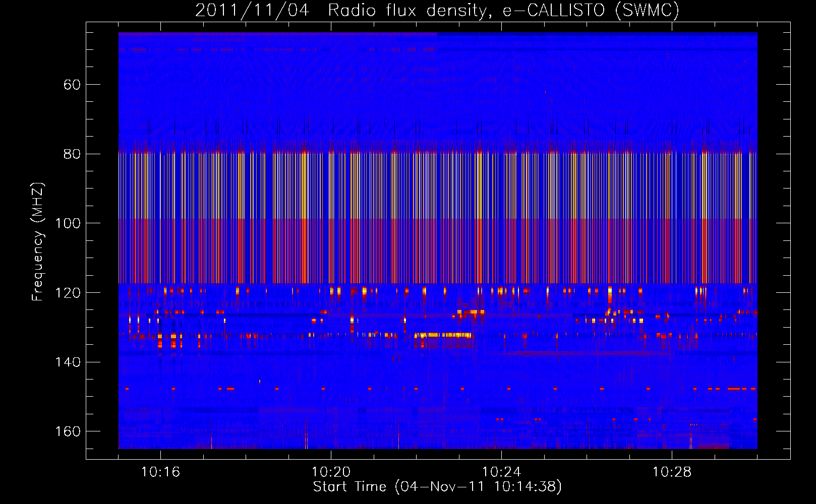
Task: Click the 10:20 time tick label
Action: click(x=331, y=472)
